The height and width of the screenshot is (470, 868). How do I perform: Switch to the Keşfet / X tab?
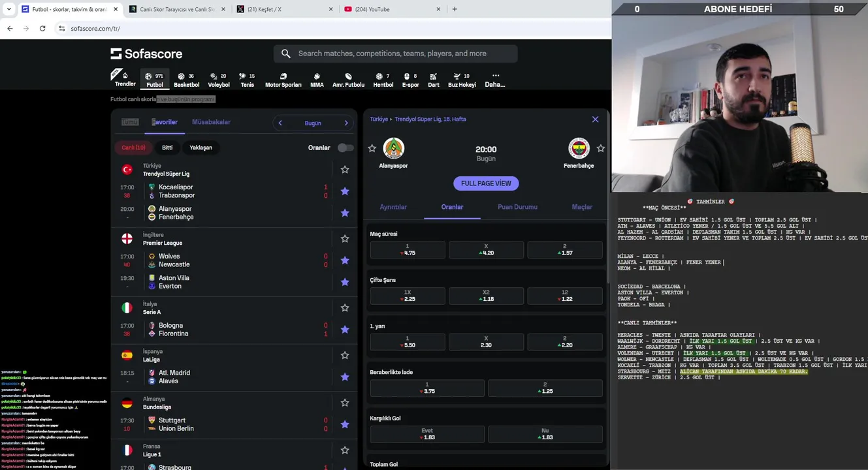tap(285, 9)
